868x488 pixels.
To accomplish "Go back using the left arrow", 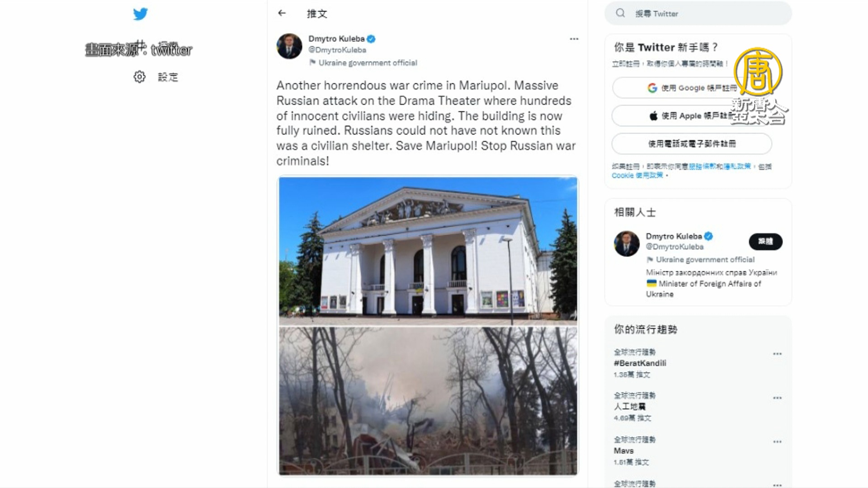I will (x=282, y=13).
